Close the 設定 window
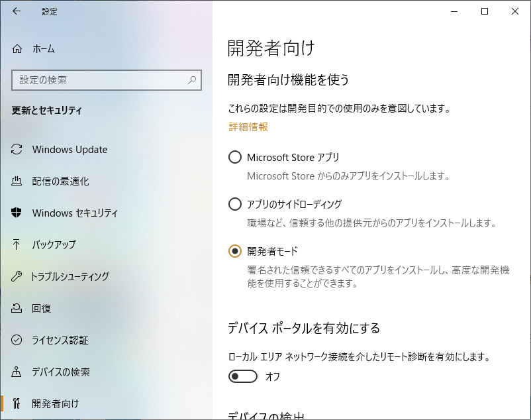Image resolution: width=531 pixels, height=420 pixels. (515, 11)
